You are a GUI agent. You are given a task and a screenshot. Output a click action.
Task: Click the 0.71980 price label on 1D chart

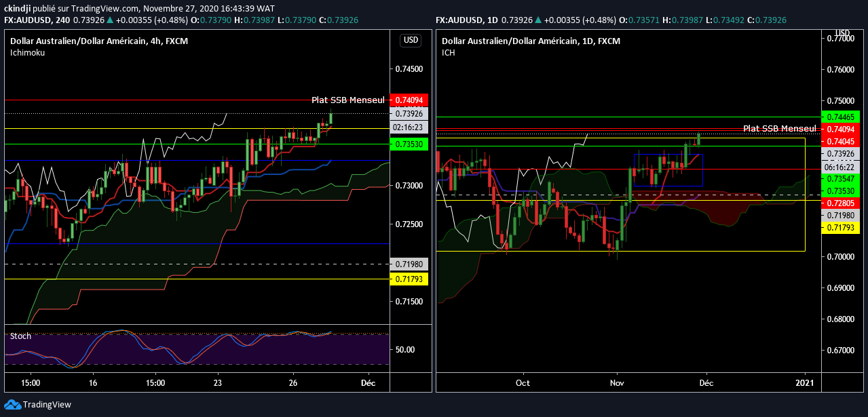(x=840, y=215)
